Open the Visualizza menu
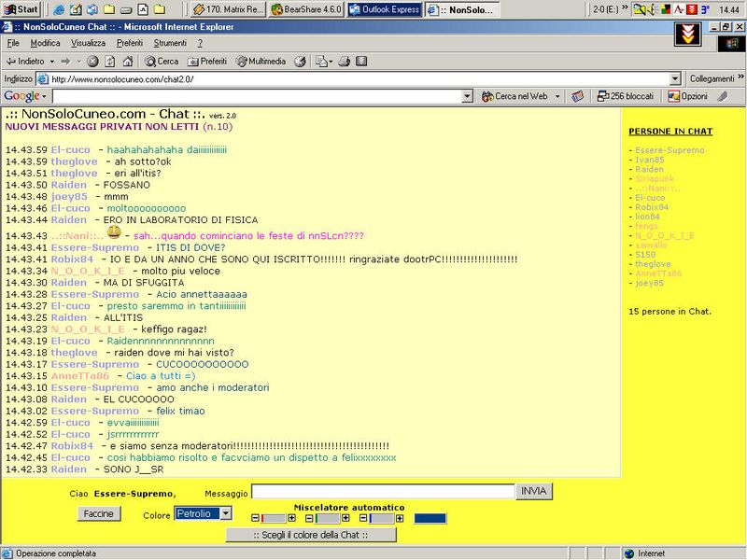This screenshot has width=747, height=560. [x=88, y=43]
